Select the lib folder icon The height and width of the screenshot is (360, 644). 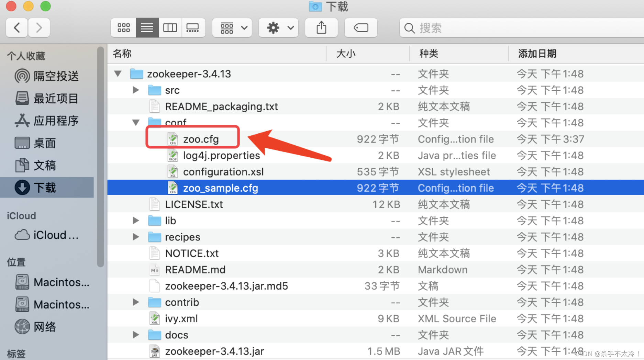point(154,221)
